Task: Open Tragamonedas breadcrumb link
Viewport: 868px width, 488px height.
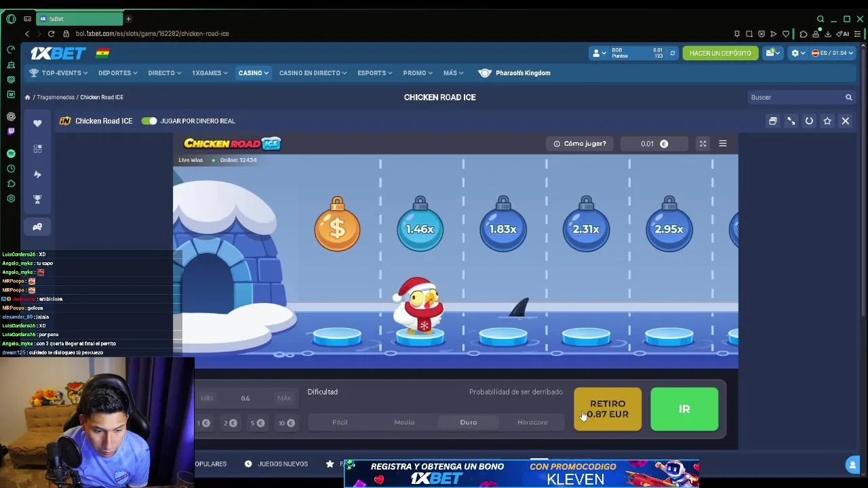Action: click(56, 98)
